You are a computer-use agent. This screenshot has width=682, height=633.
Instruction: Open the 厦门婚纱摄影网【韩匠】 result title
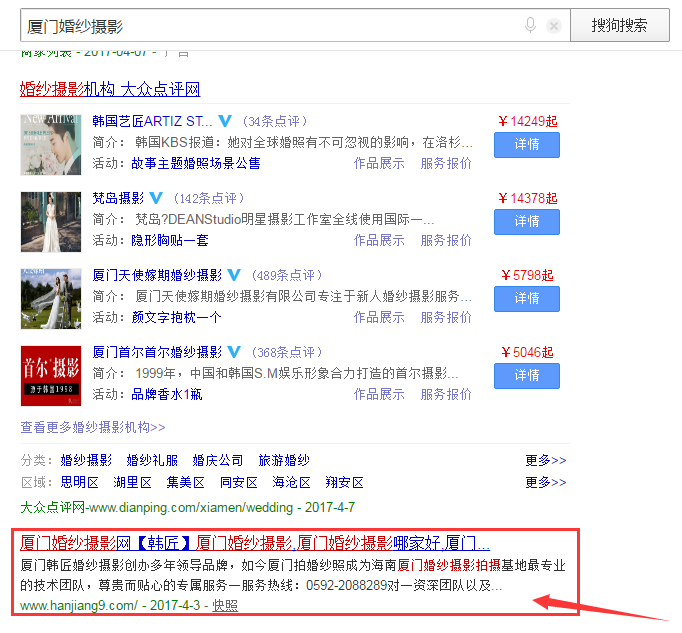[255, 543]
